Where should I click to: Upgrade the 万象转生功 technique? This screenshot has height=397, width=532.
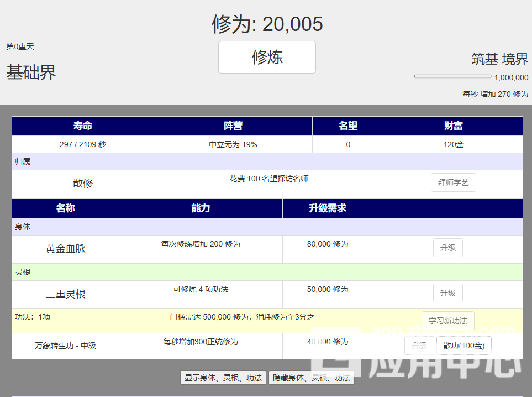[419, 346]
